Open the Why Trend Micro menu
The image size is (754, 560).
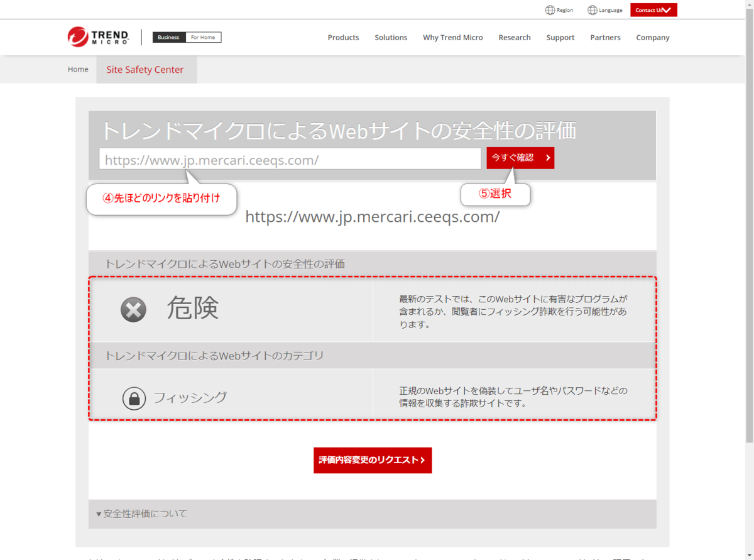pyautogui.click(x=452, y=38)
